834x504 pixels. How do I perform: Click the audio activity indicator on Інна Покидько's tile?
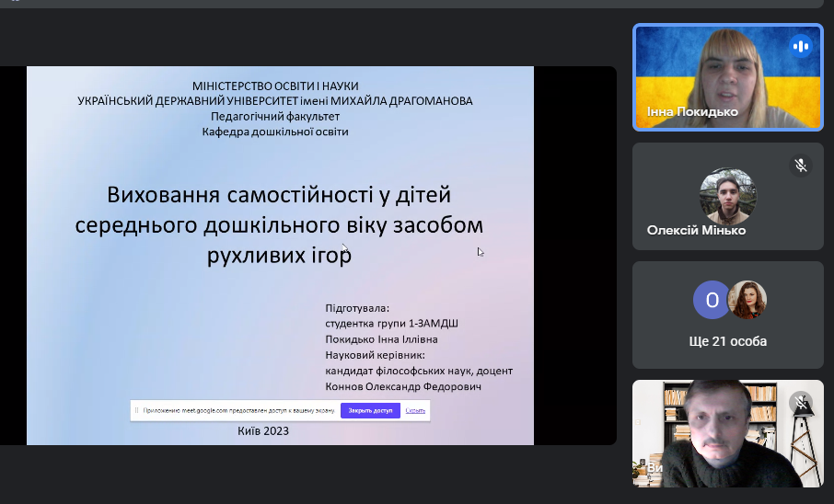801,46
